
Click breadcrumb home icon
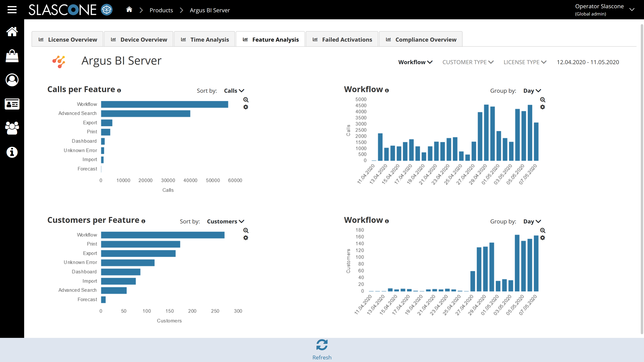(x=129, y=10)
